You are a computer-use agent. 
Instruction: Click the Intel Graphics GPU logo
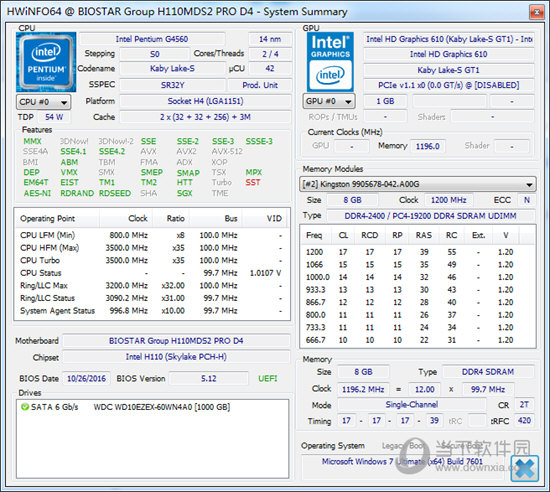(x=330, y=62)
